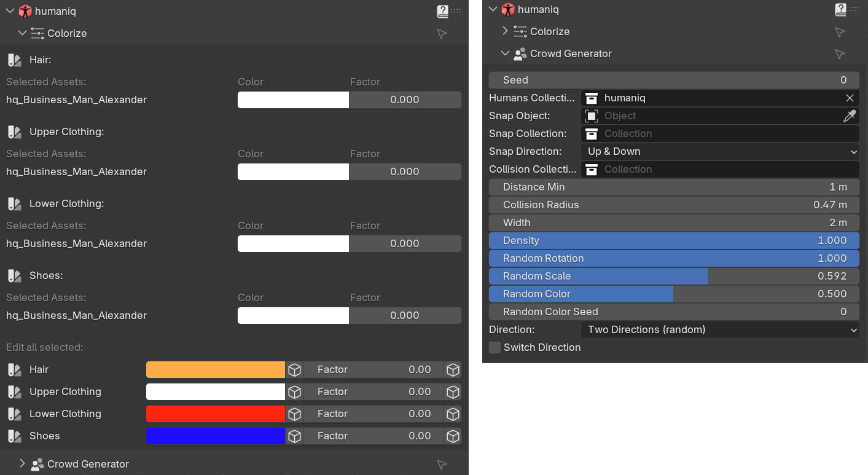Click the eyedropper in Snap Object field

850,116
